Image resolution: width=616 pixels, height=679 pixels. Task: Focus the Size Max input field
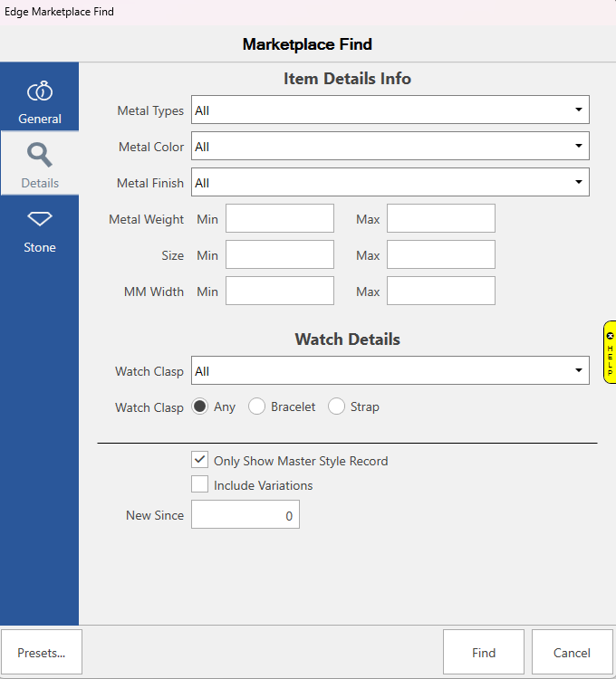(x=441, y=255)
